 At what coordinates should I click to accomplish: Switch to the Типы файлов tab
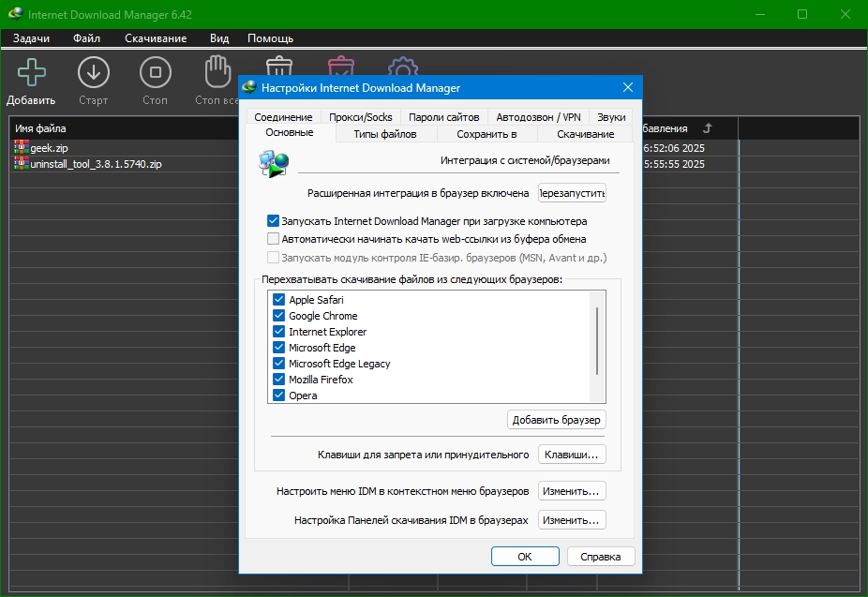pos(384,134)
